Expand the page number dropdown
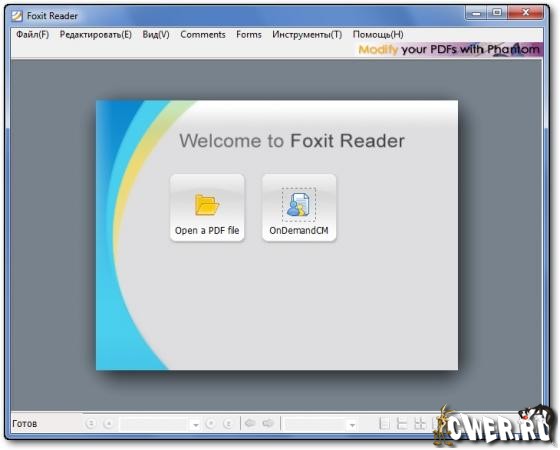560x450 pixels. point(195,425)
